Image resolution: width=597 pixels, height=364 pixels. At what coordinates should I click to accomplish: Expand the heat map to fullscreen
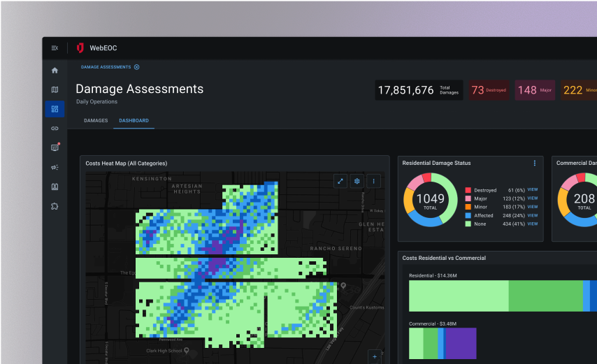pyautogui.click(x=340, y=181)
